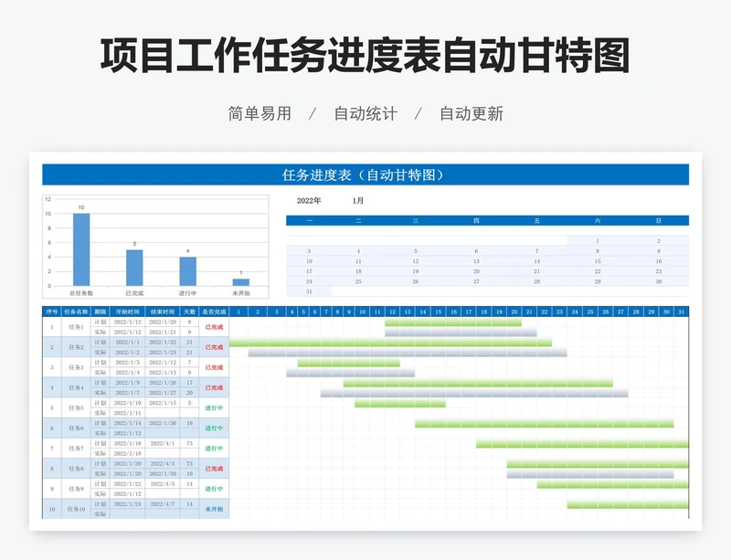Viewport: 731px width, 560px height.
Task: Click the 开始时间 column header
Action: point(127,312)
